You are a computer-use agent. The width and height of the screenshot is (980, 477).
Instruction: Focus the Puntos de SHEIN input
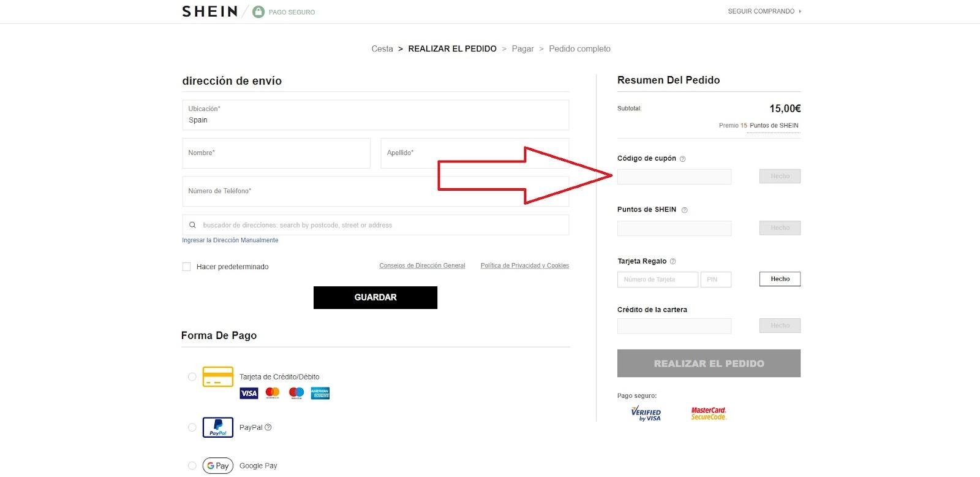coord(674,228)
